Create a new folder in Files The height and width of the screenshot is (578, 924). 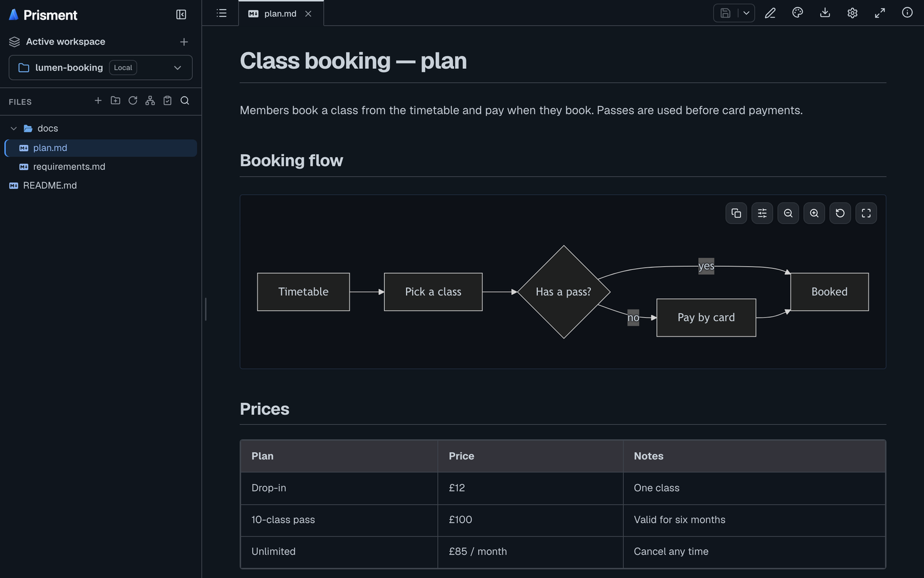(x=115, y=101)
